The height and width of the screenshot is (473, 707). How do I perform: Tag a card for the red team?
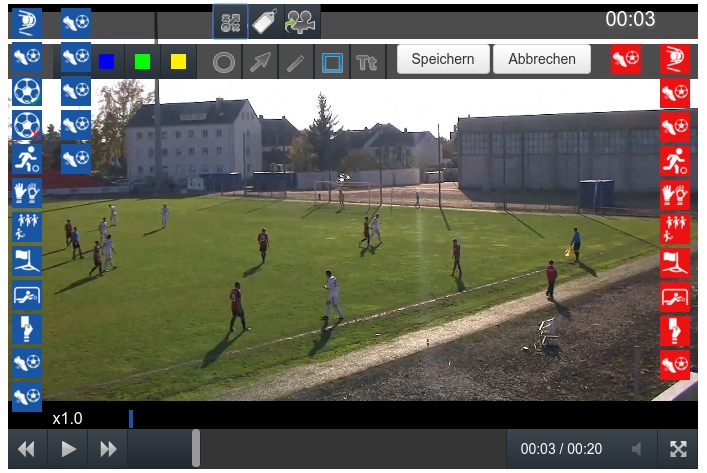675,331
